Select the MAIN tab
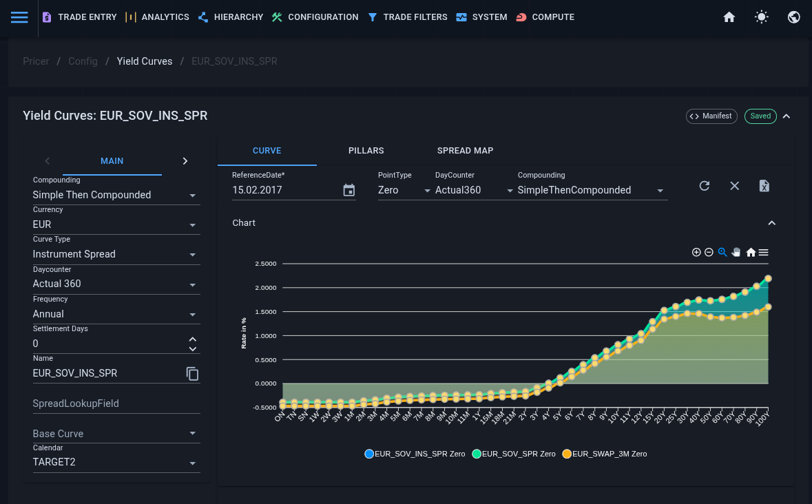Viewport: 812px width, 504px height. click(x=112, y=161)
